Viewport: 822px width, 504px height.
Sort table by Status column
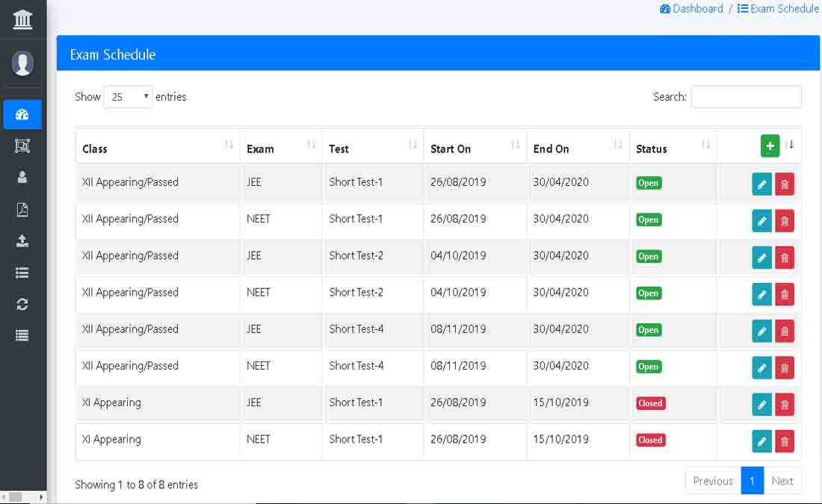(x=673, y=148)
